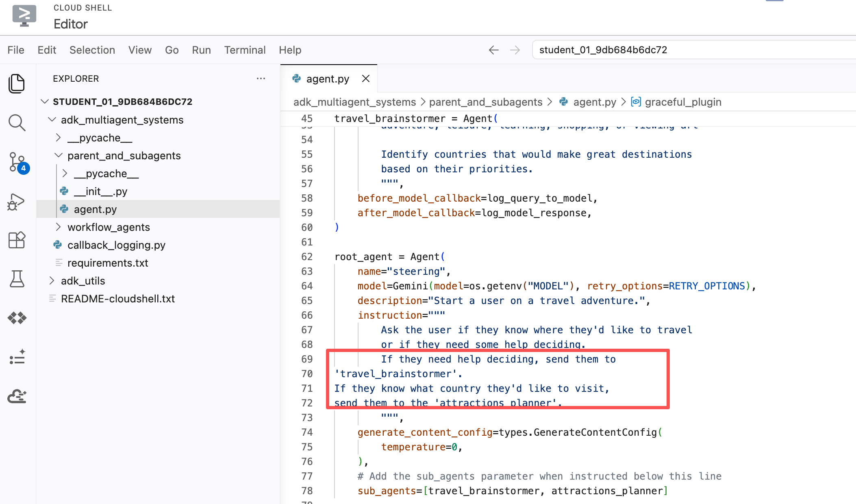Viewport: 856px width, 504px height.
Task: Select agent.py in the file tree
Action: click(158, 209)
